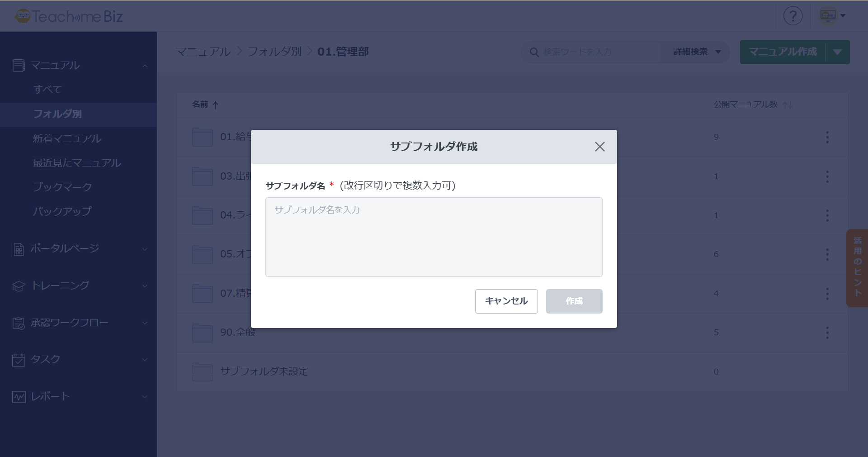Open the three-dot menu for first folder row

pyautogui.click(x=827, y=137)
